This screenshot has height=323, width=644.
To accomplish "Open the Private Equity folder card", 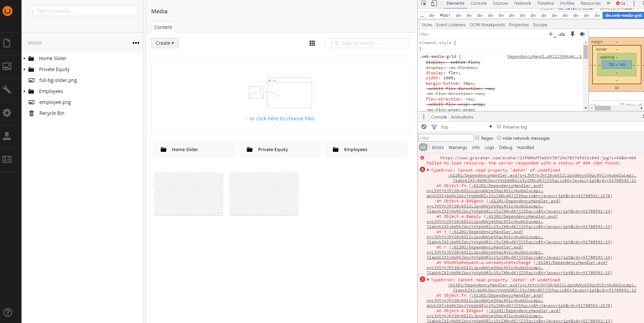I will [280, 149].
